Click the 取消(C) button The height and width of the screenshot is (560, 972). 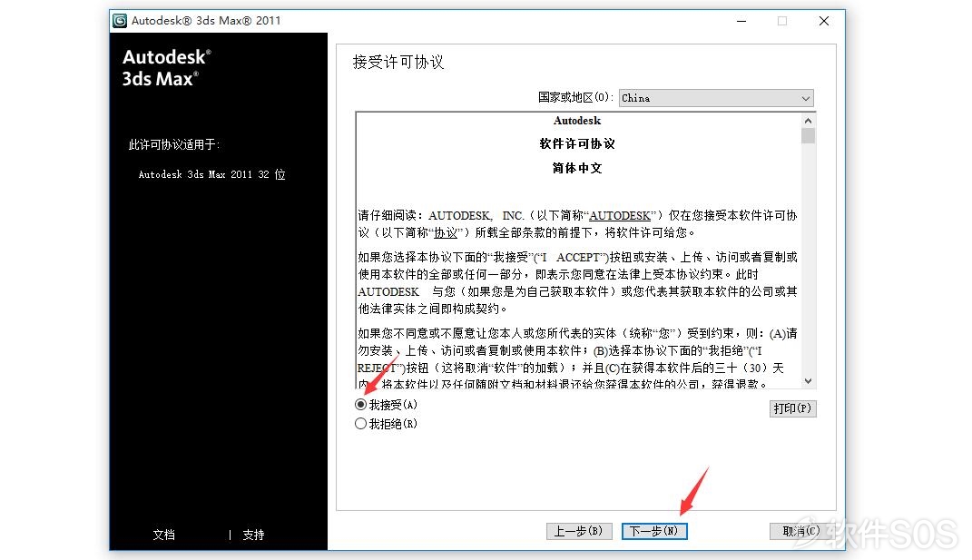click(x=800, y=531)
